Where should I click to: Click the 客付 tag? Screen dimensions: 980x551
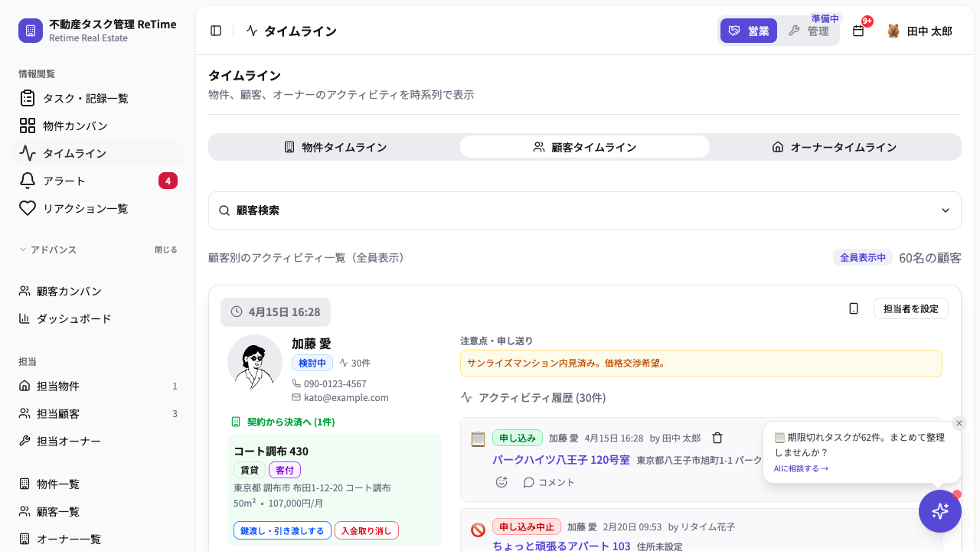pos(285,470)
